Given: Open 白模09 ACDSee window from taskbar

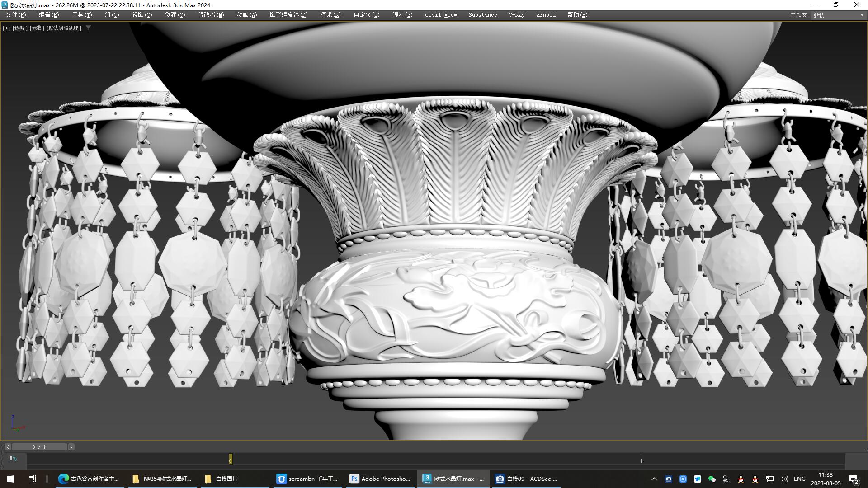Looking at the screenshot, I should [526, 479].
